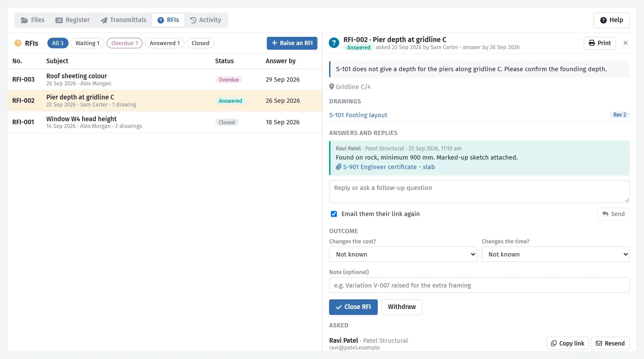Filter RFIs by Closed
The width and height of the screenshot is (644, 359).
[x=201, y=43]
